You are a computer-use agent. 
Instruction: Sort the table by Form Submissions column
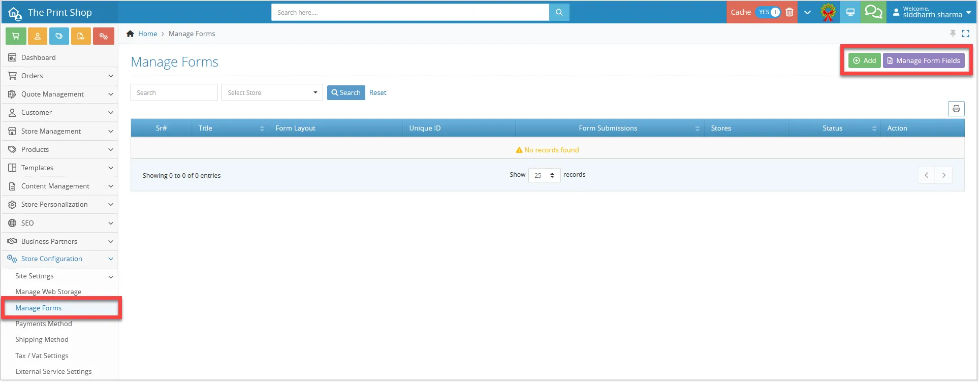coord(610,128)
